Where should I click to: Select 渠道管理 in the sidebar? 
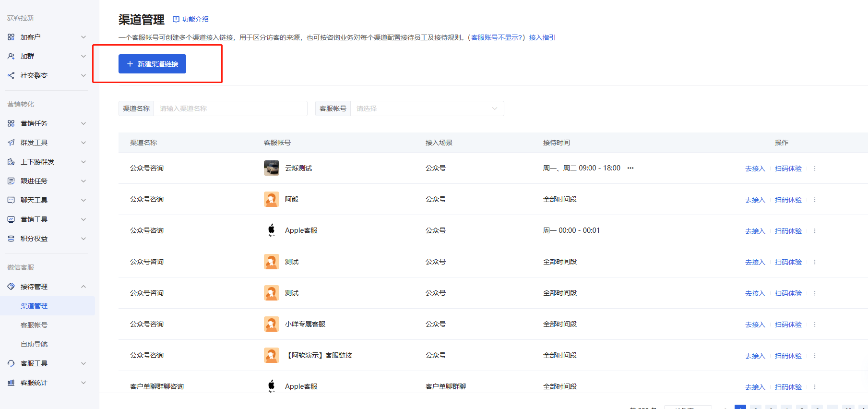tap(48, 306)
